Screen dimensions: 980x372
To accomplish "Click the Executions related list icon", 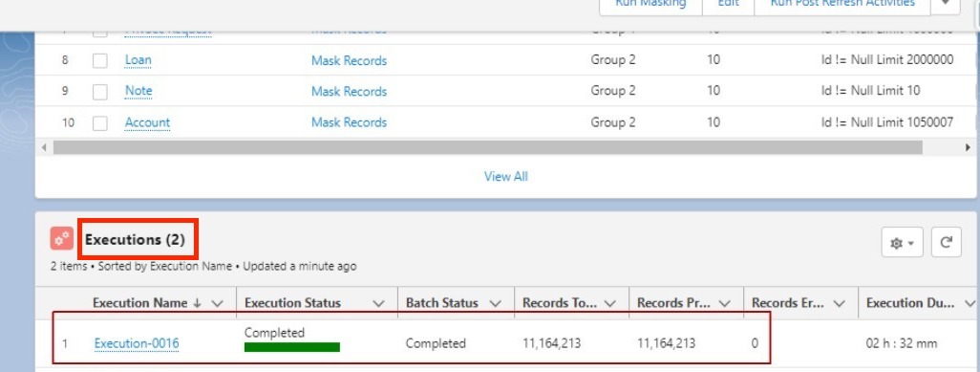I will pyautogui.click(x=62, y=239).
